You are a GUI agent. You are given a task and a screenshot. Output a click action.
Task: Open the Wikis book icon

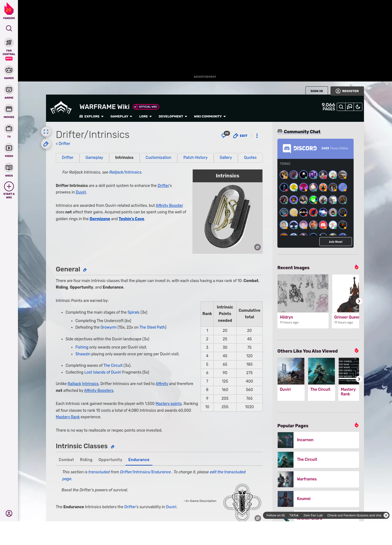tap(9, 168)
